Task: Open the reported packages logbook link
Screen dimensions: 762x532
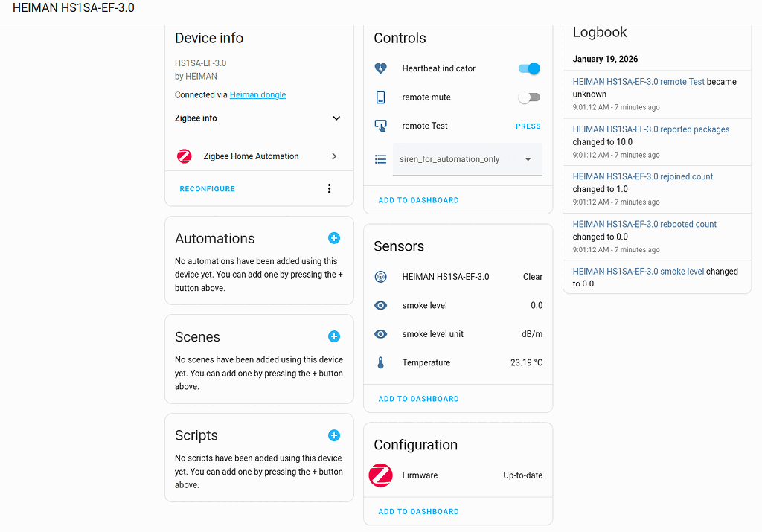Action: [650, 129]
